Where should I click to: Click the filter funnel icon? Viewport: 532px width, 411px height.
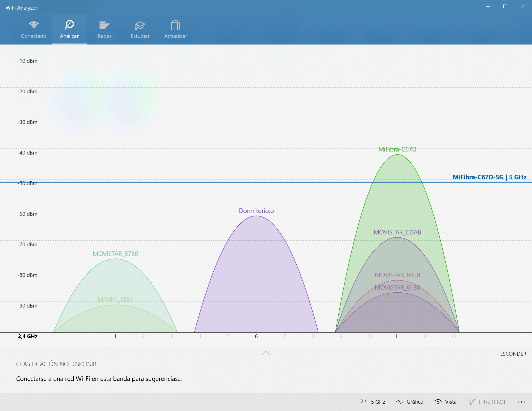[471, 402]
